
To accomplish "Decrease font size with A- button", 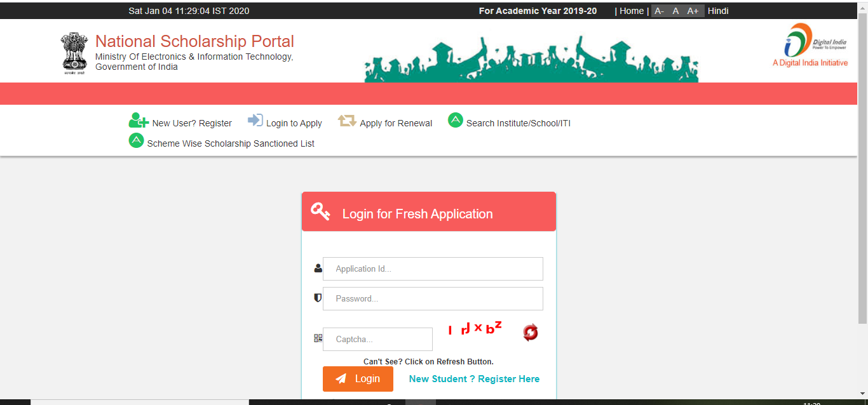I will [x=659, y=11].
